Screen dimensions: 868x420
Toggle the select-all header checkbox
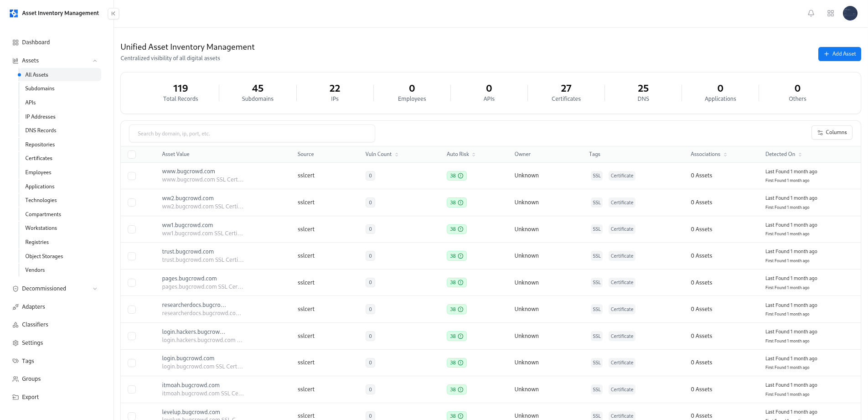tap(132, 155)
